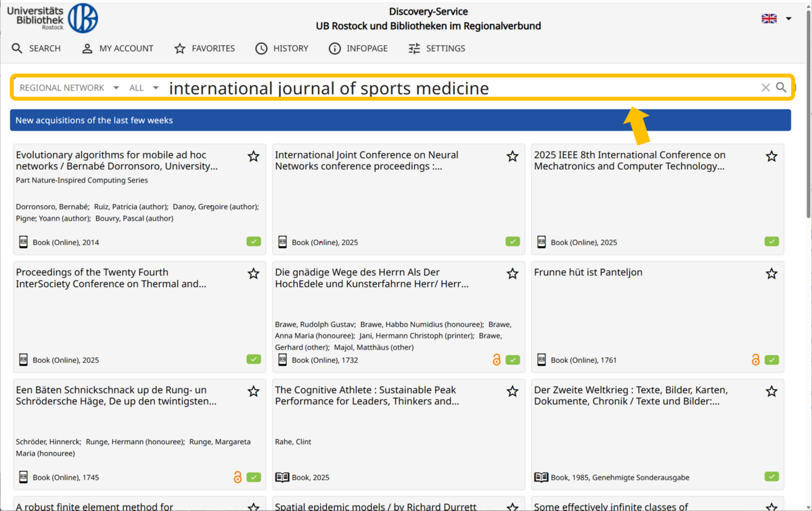Screen dimensions: 812x511
Task: Go to the History menu item
Action: (281, 49)
